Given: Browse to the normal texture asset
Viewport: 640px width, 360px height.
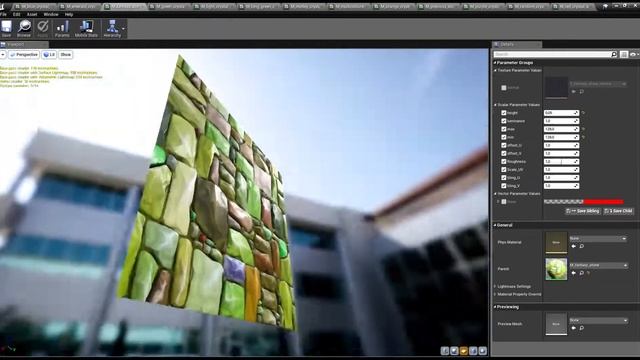Looking at the screenshot, I should (582, 91).
